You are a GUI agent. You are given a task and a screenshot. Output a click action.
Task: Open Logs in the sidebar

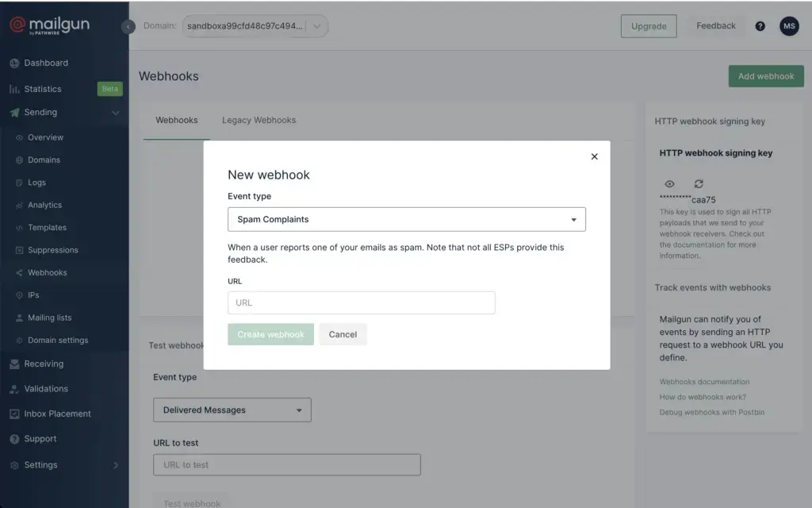pyautogui.click(x=36, y=183)
